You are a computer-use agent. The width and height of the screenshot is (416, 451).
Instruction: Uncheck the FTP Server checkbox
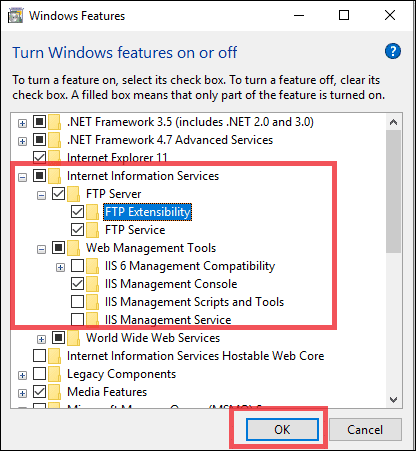pos(58,194)
